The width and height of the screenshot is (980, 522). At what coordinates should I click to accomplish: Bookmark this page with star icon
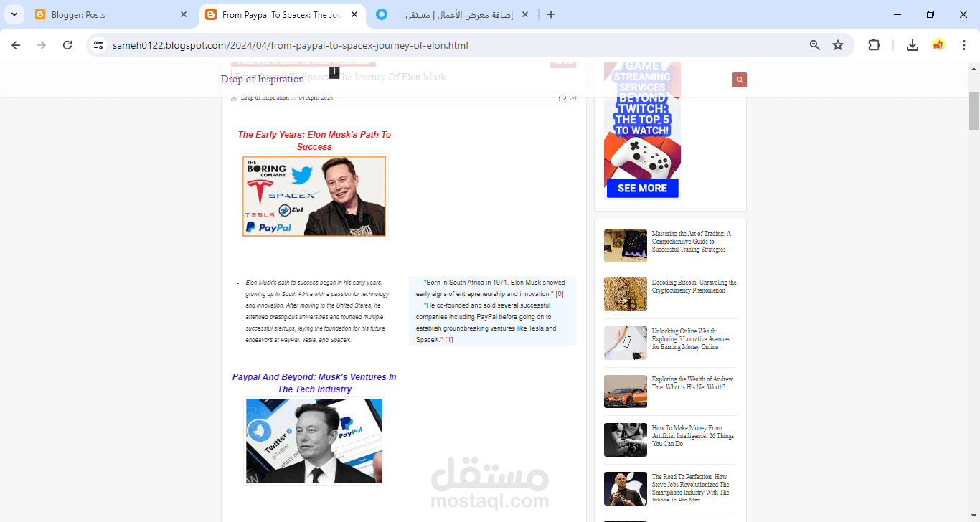[x=838, y=45]
